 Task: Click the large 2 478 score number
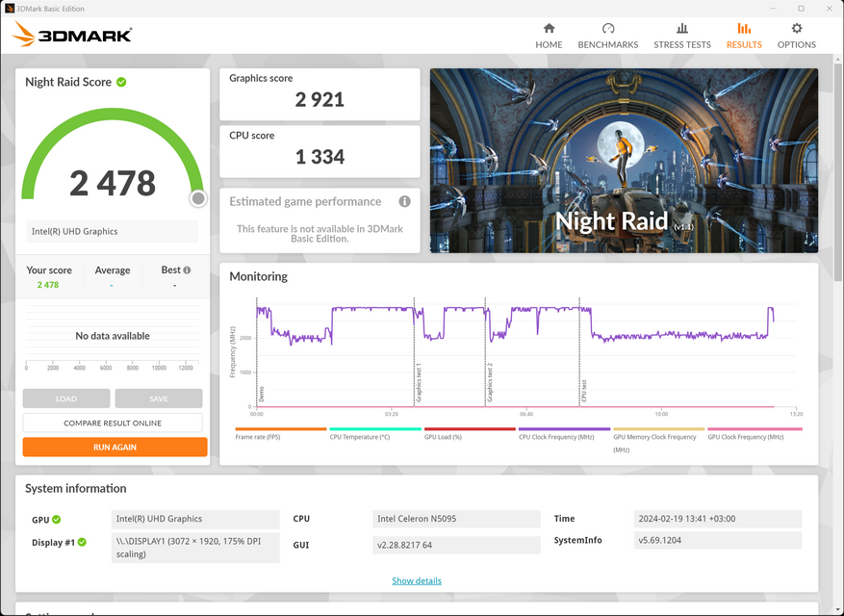[x=113, y=183]
